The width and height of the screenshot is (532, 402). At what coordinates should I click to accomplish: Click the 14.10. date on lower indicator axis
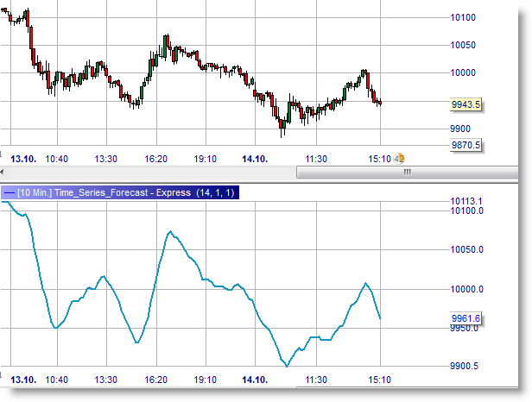pyautogui.click(x=254, y=380)
